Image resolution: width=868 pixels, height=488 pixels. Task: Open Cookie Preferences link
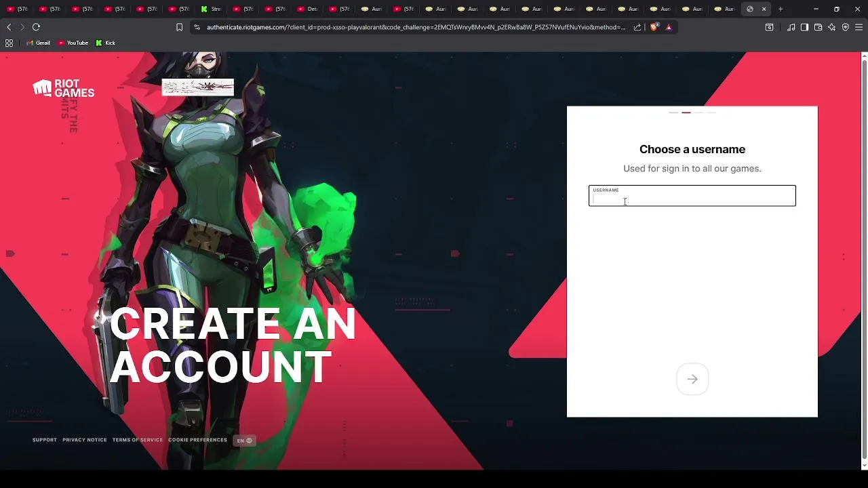[197, 440]
